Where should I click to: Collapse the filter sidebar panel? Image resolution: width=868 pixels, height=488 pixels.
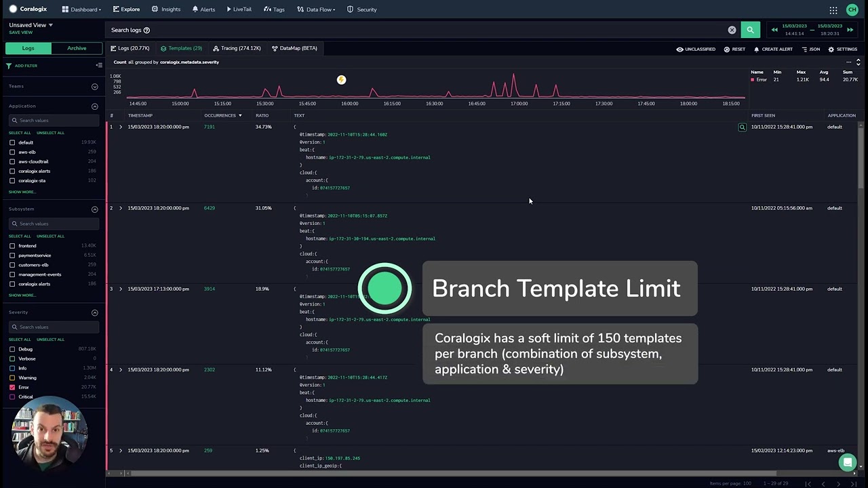[x=99, y=65]
